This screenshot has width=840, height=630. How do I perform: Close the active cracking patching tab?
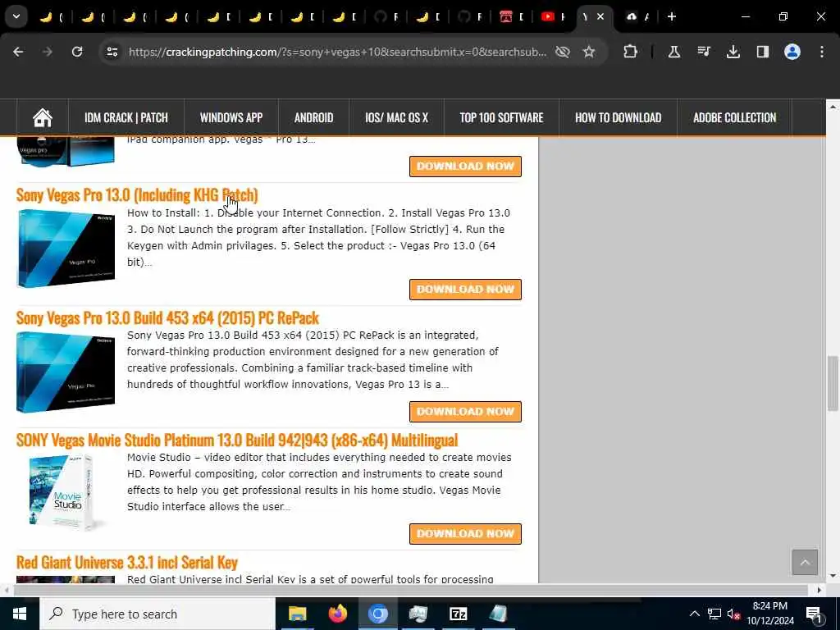pyautogui.click(x=600, y=16)
